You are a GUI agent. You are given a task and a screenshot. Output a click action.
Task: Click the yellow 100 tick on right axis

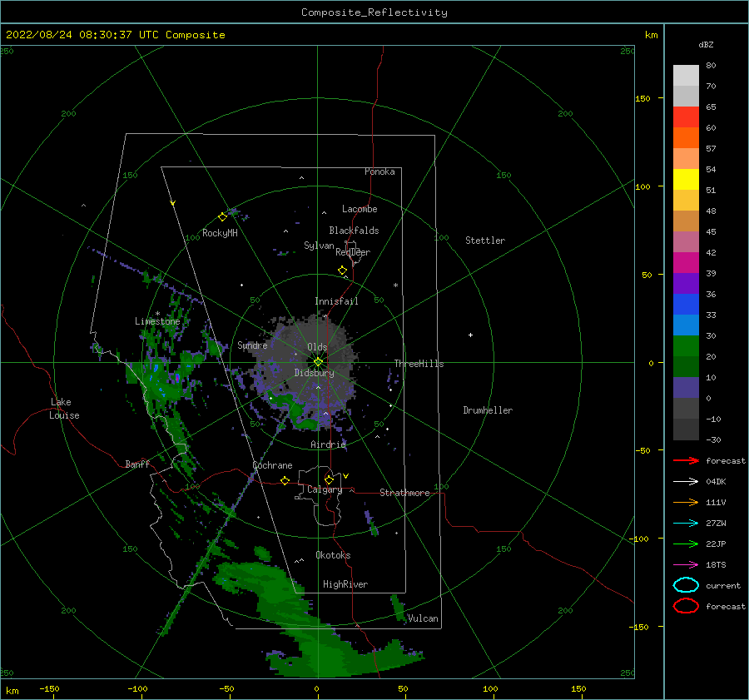click(x=643, y=186)
